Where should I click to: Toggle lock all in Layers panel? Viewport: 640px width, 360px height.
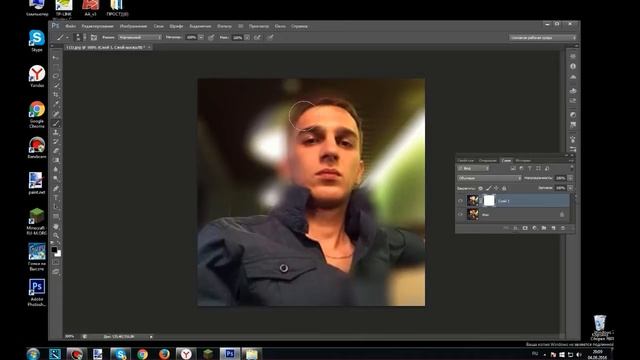click(504, 188)
